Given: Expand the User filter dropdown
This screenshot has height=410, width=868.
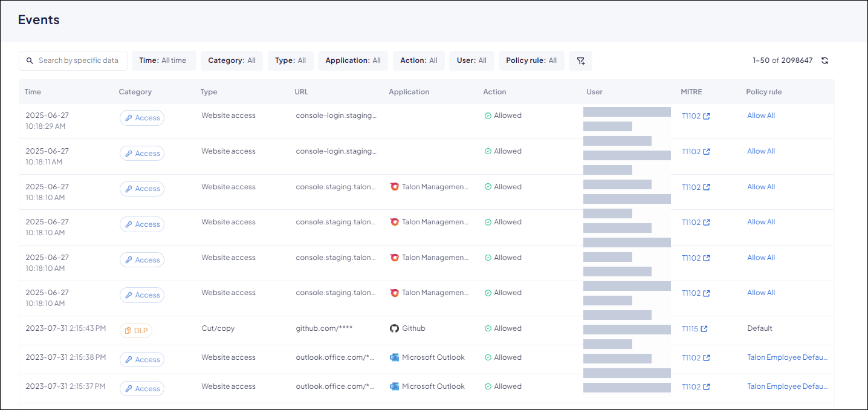Looking at the screenshot, I should click(471, 60).
